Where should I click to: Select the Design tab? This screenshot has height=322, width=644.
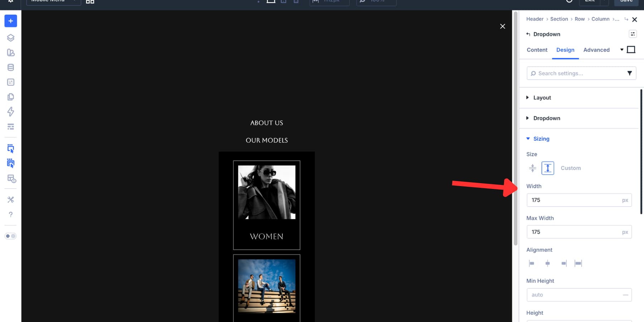[x=565, y=50]
